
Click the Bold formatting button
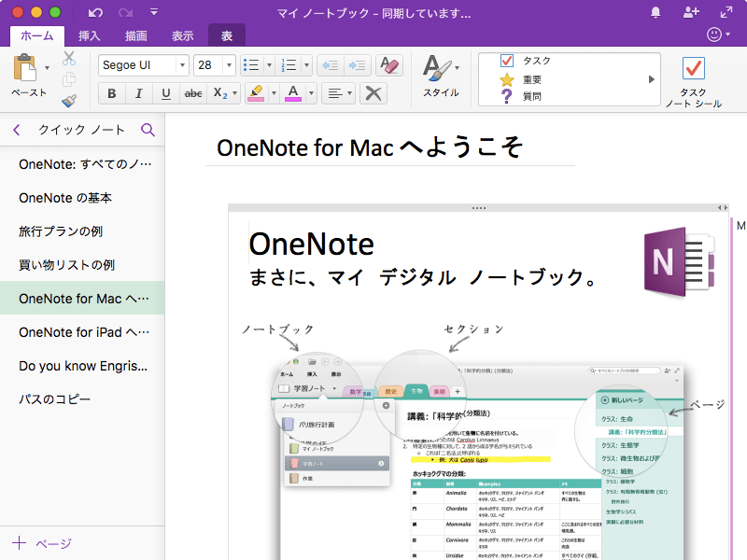click(112, 93)
